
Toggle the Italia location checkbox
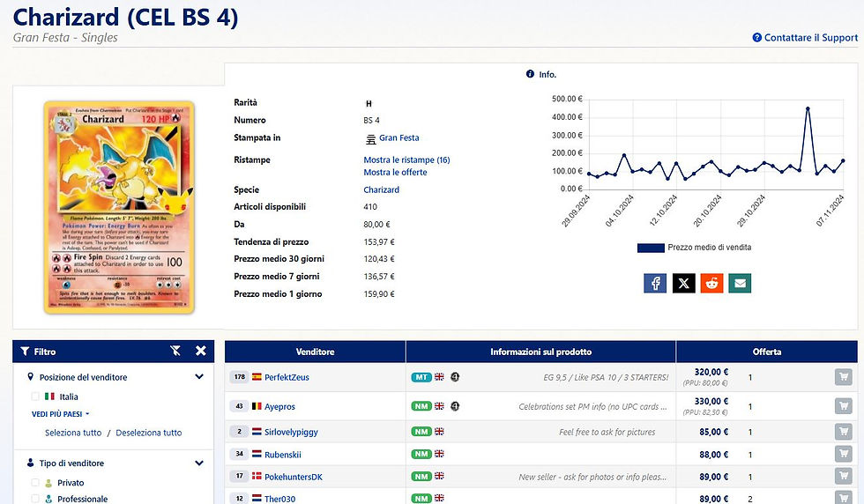(x=35, y=397)
